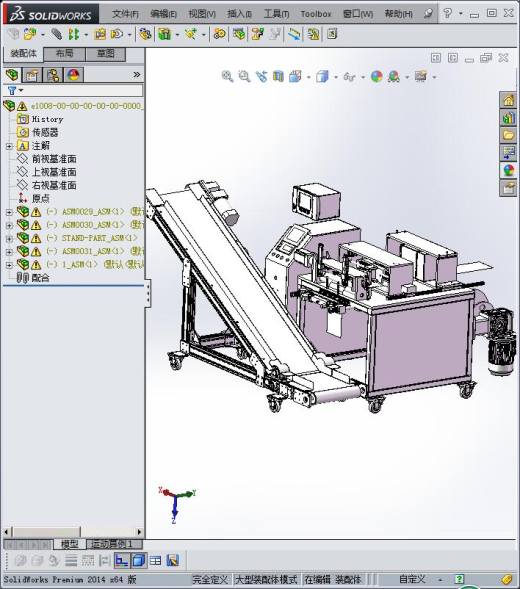Screen dimensions: 520x589
Task: Click the Insert Components toolbar icon
Action: click(x=30, y=34)
